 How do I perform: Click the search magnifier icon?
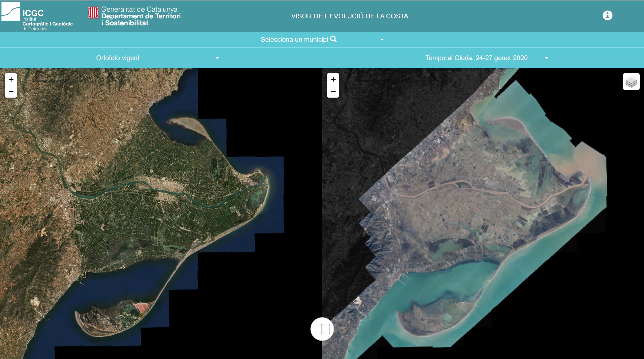click(334, 39)
